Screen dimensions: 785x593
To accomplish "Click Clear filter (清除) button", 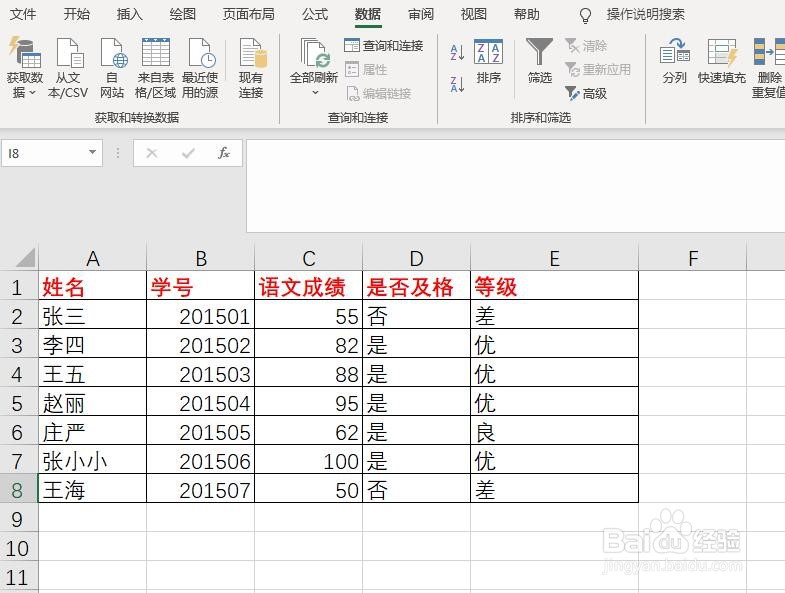I will click(586, 46).
